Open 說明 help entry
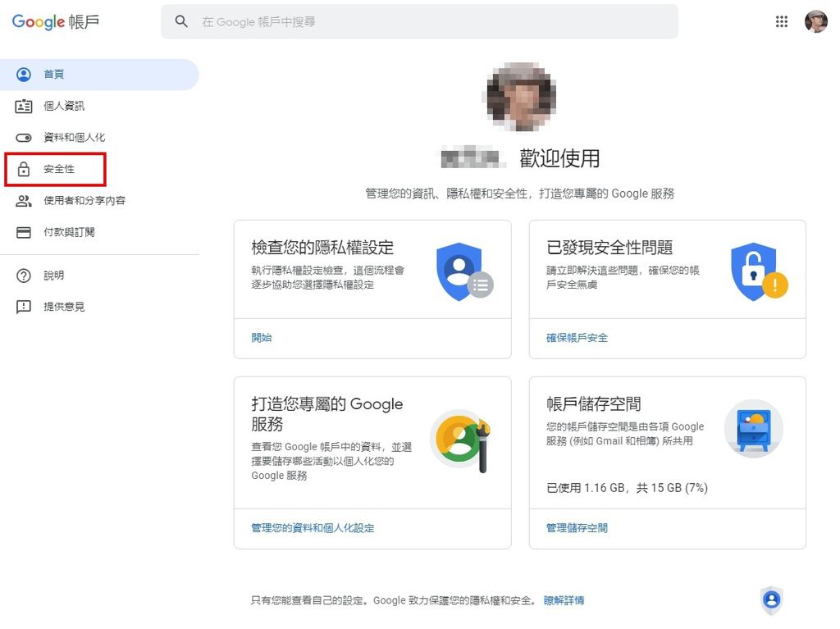The height and width of the screenshot is (629, 840). coord(99,276)
